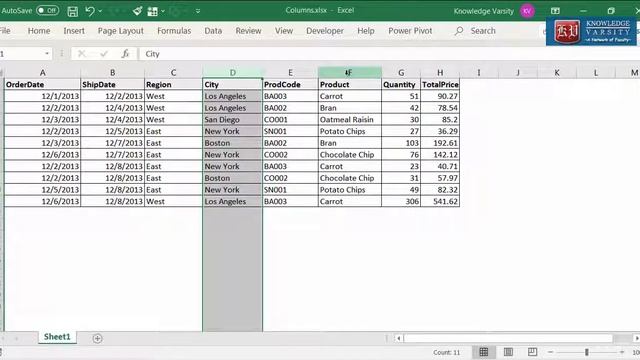Click the Cancel X formula bar icon
Image resolution: width=640 pixels, height=360 pixels.
(82, 54)
